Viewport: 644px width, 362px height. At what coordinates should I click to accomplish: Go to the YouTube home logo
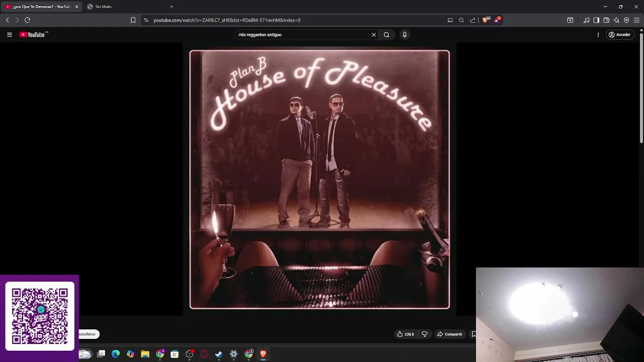click(32, 35)
